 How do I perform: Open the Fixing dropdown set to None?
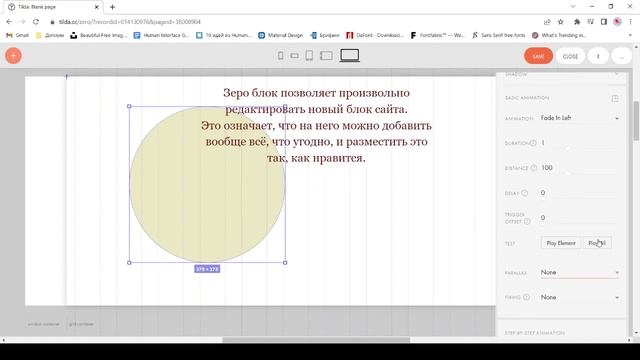[x=580, y=297]
